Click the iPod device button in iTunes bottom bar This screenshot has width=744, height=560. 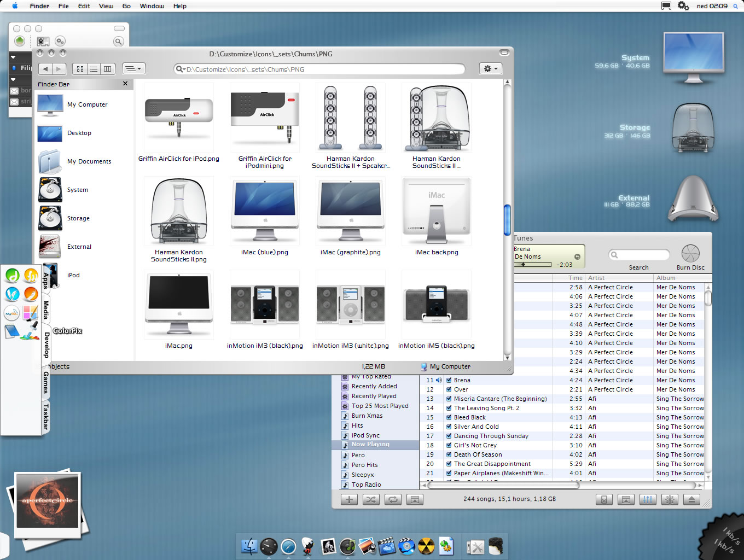(604, 499)
